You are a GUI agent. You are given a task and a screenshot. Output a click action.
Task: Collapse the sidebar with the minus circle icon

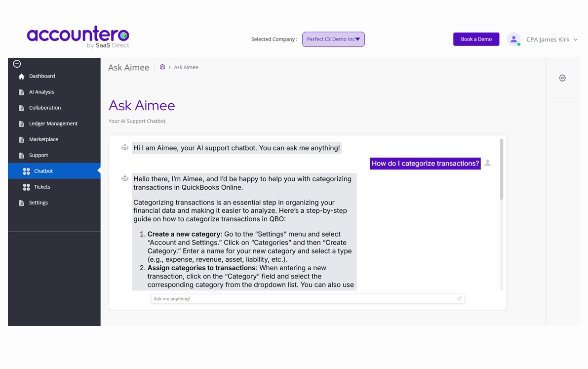(x=17, y=64)
